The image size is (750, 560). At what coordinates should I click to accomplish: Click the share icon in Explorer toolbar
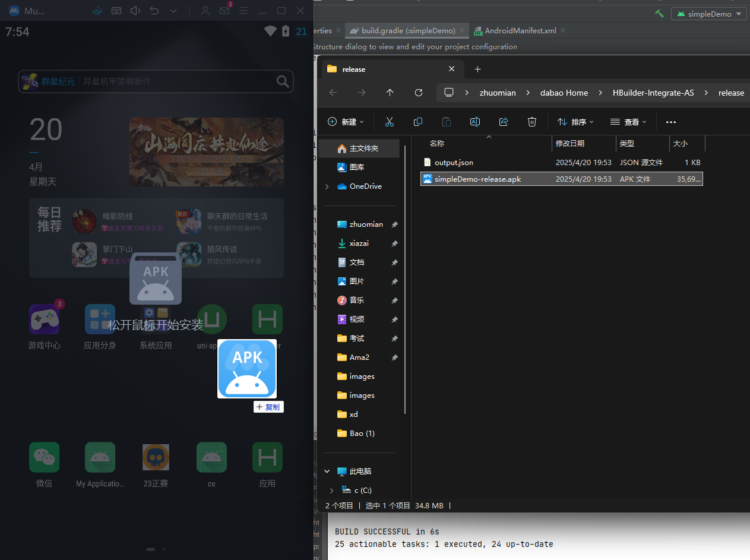(504, 122)
